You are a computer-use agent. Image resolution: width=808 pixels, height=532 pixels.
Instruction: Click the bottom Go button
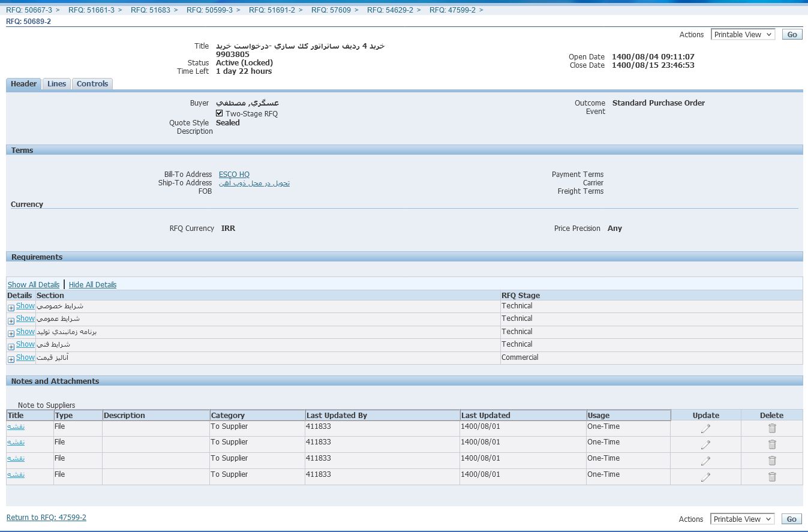pyautogui.click(x=792, y=519)
